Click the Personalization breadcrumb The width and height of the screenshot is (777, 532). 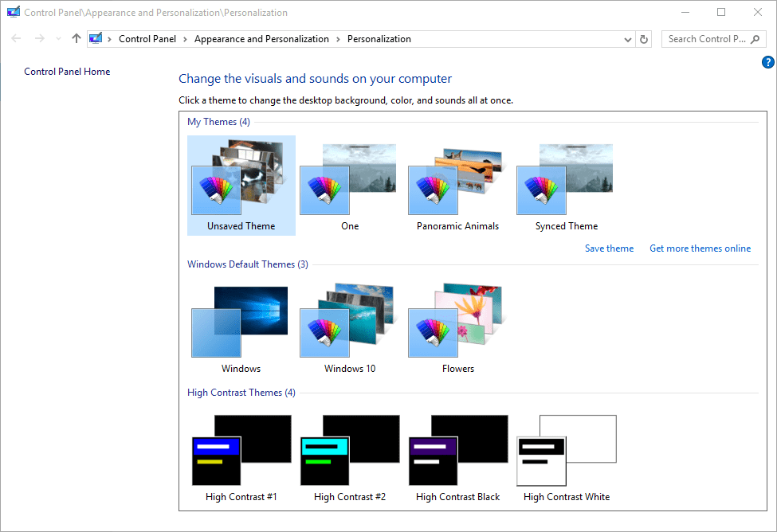click(x=379, y=39)
